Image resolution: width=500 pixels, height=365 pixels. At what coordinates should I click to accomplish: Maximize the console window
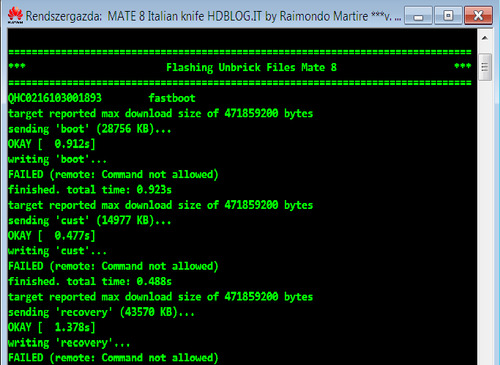[448, 15]
